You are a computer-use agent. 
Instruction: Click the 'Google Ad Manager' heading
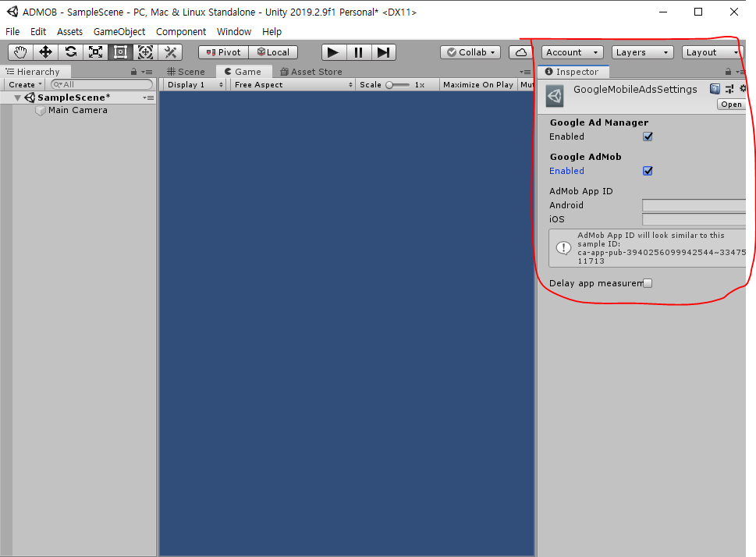pos(599,122)
